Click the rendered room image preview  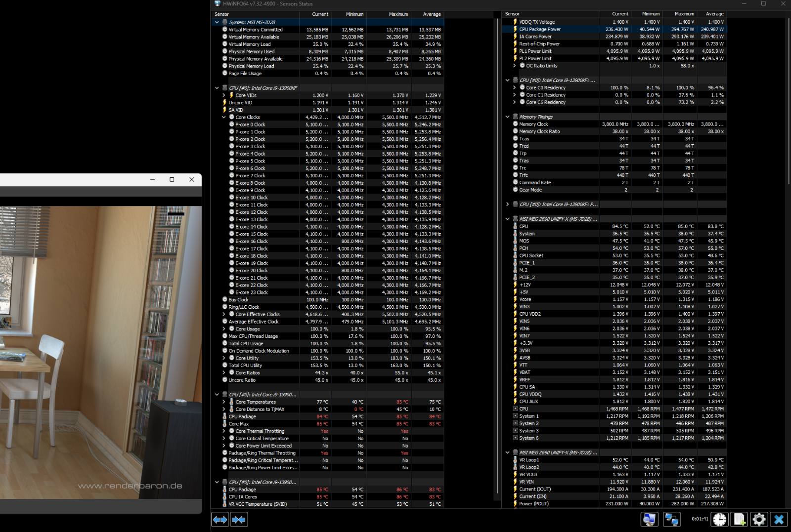tap(101, 352)
